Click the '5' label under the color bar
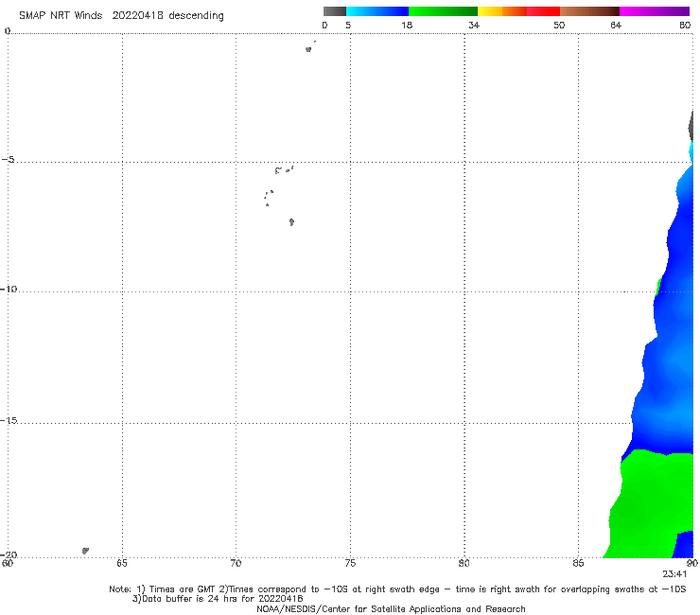700x615 pixels. [x=348, y=25]
